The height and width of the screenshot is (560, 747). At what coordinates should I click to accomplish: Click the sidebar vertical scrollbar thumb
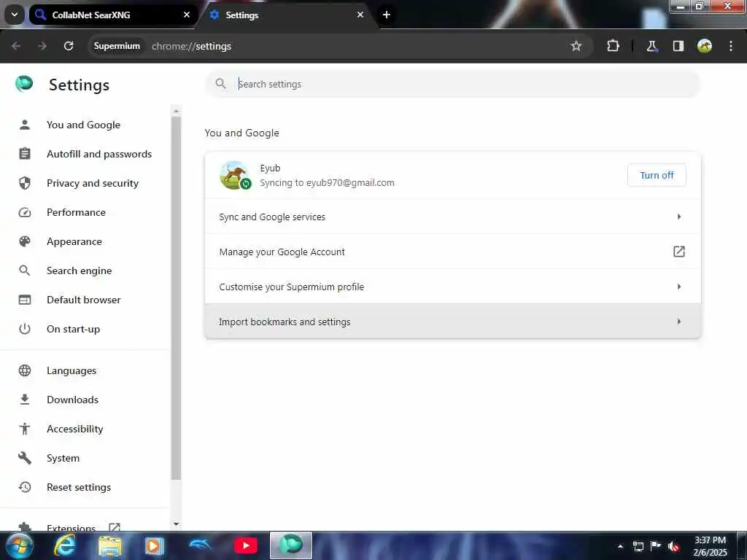[x=177, y=298]
